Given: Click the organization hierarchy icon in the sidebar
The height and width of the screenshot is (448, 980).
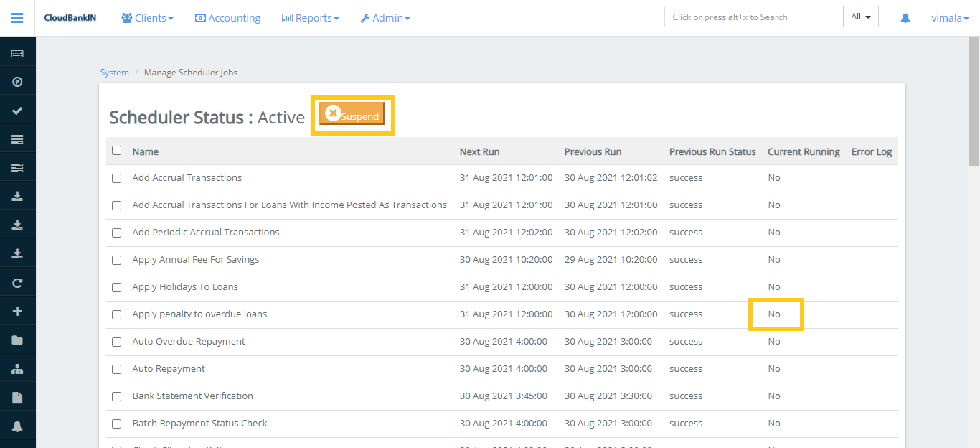Looking at the screenshot, I should click(17, 369).
